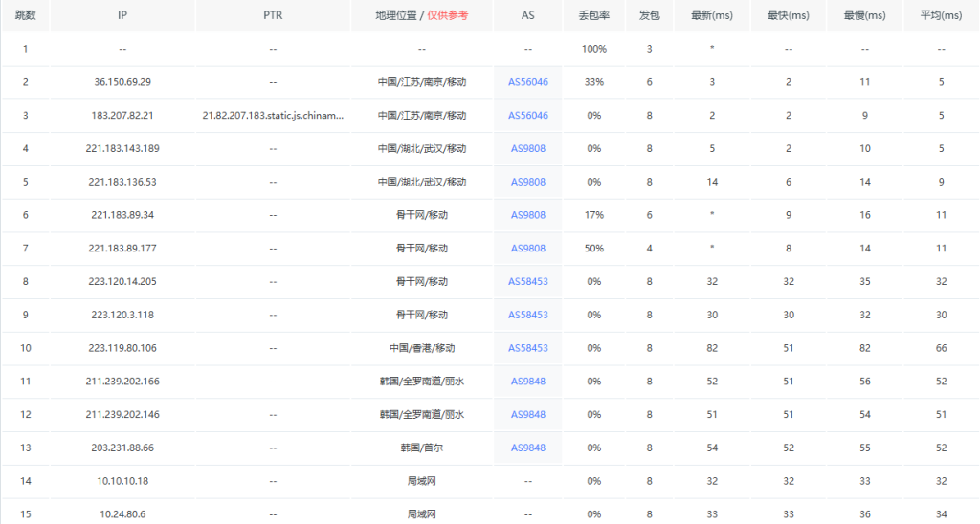Select IP address 211.239.202.166
The height and width of the screenshot is (524, 980).
(x=122, y=381)
